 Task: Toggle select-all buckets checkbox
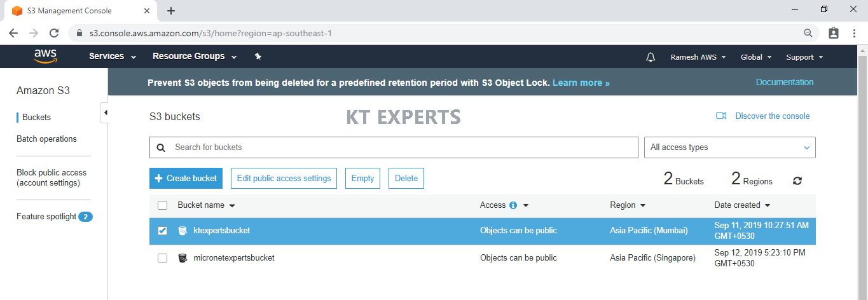coord(162,205)
